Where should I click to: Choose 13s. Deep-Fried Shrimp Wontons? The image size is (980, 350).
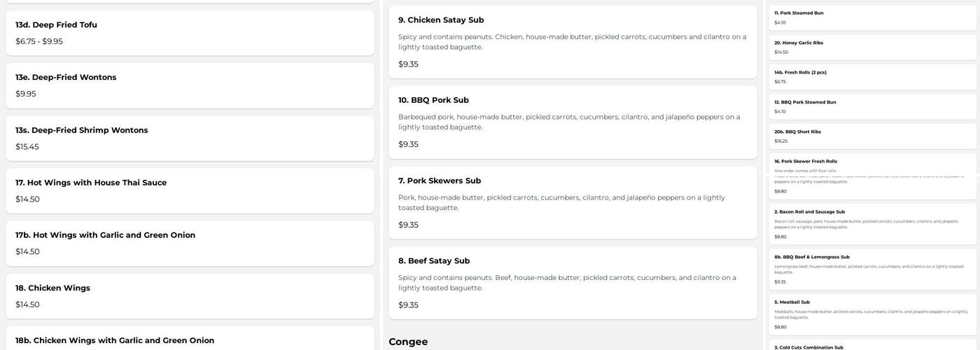pos(190,138)
